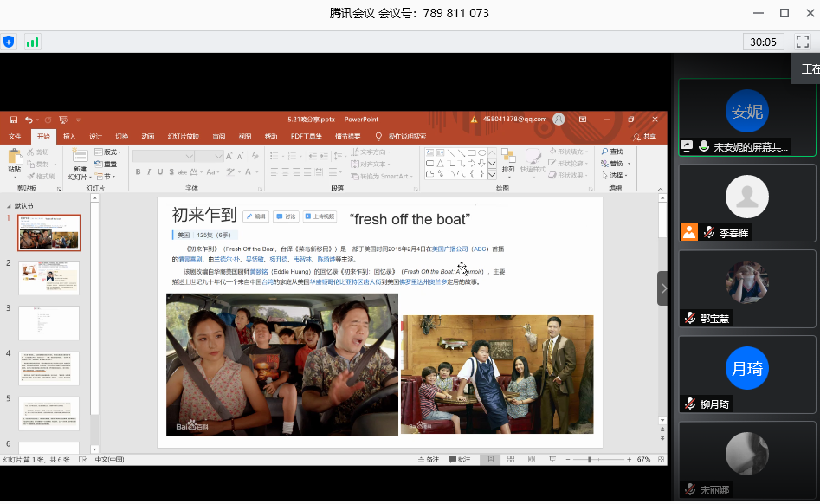
Task: Toggle Bold formatting
Action: pos(138,172)
